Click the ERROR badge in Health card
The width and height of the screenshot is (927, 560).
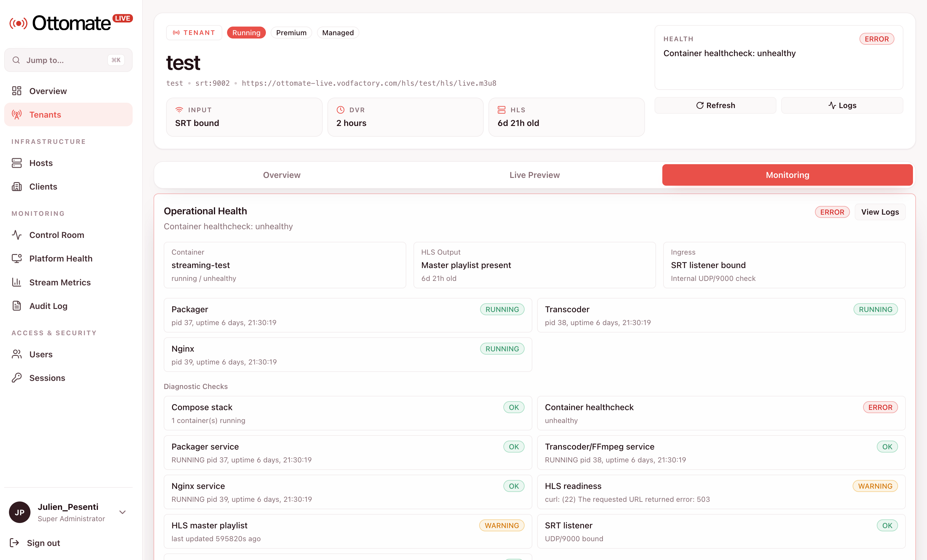pyautogui.click(x=877, y=39)
